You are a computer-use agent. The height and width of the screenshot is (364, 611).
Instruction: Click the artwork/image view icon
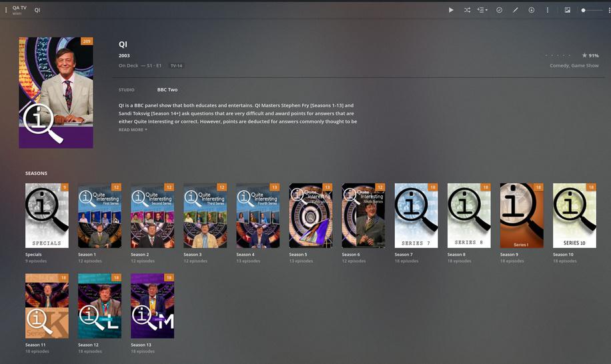(568, 10)
